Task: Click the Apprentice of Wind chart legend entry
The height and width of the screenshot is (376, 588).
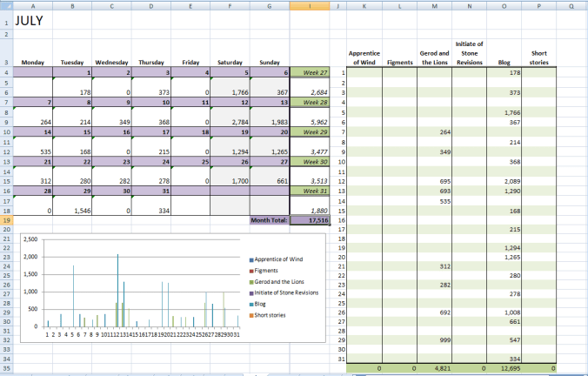Action: [x=276, y=259]
